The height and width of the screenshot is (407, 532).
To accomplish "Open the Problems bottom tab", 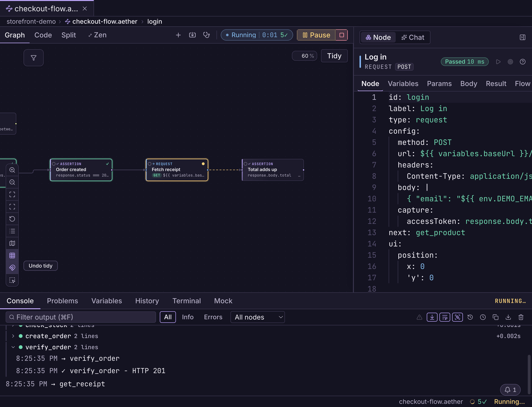I will coord(62,301).
